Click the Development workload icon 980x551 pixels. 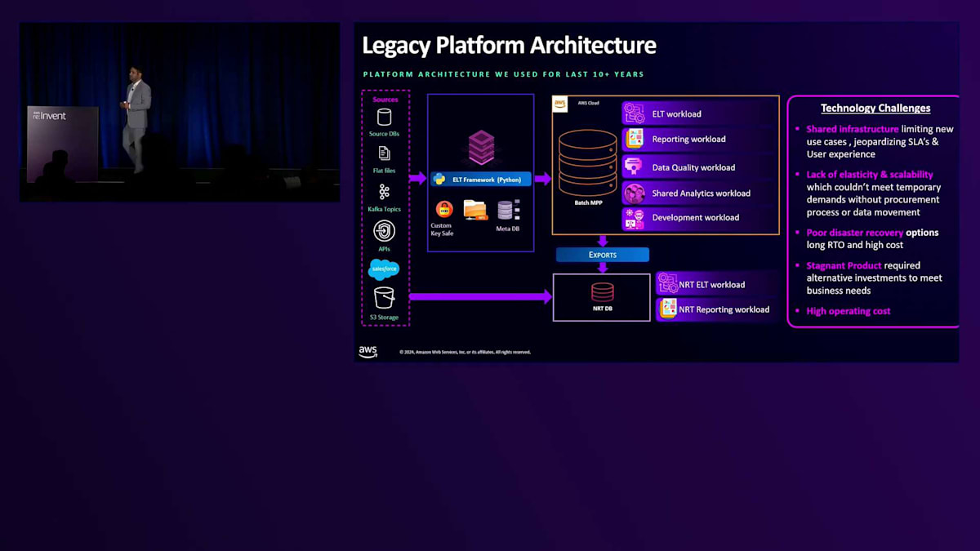click(x=635, y=218)
